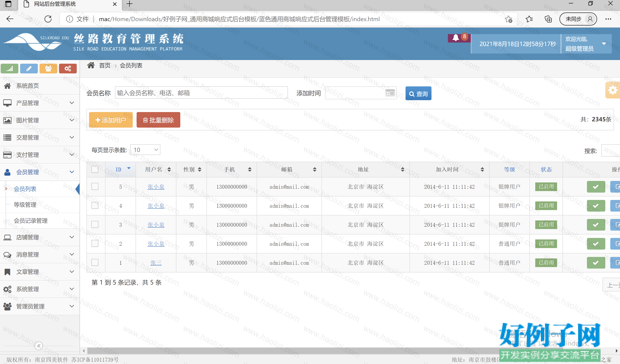Check the checkbox for row ID 3
620x364 pixels.
(95, 224)
